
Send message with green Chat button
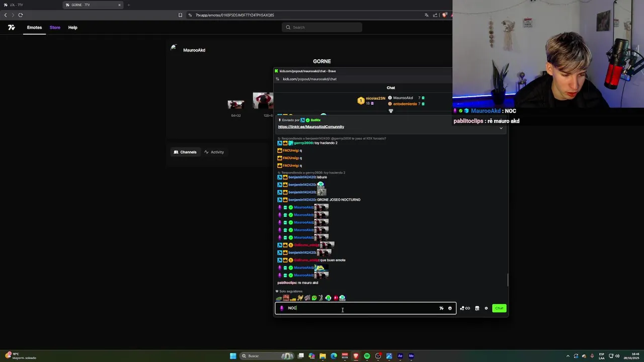[499, 308]
